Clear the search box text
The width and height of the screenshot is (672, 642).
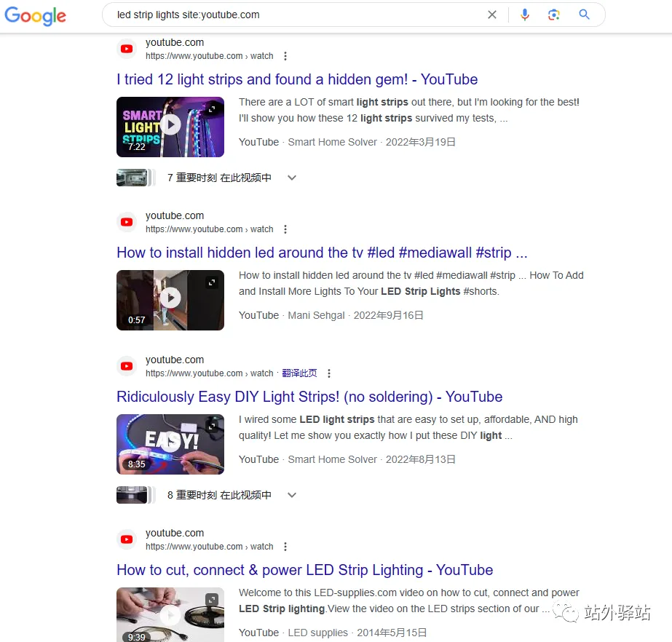click(492, 15)
